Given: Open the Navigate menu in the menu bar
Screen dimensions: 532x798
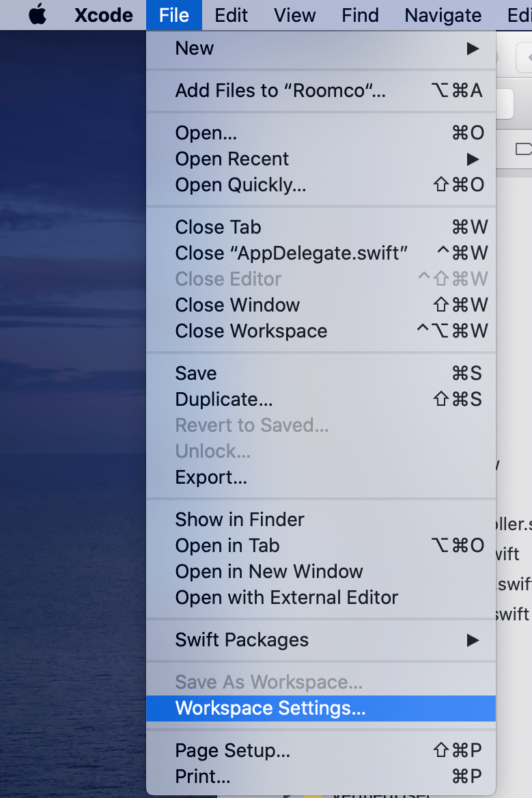Looking at the screenshot, I should (443, 15).
